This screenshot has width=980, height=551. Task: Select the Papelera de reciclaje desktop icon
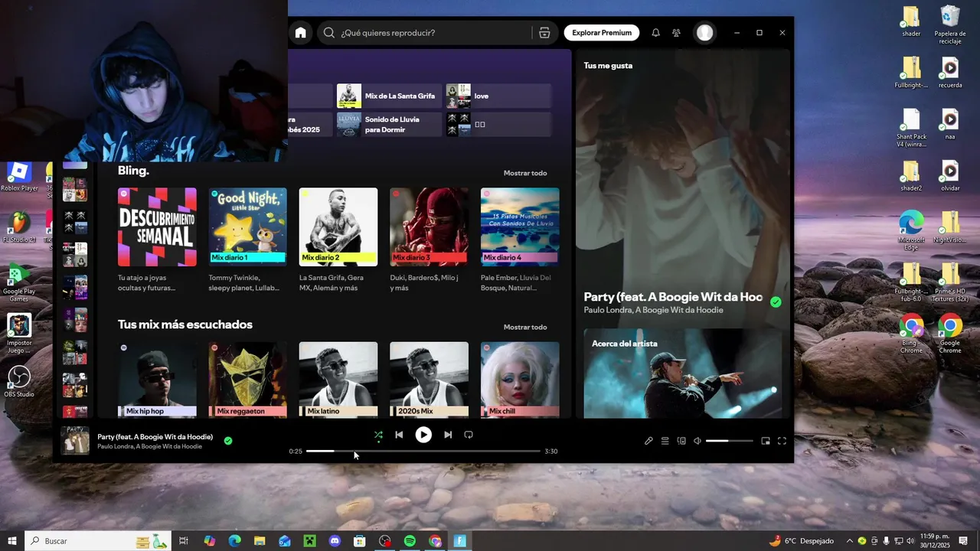tap(950, 24)
